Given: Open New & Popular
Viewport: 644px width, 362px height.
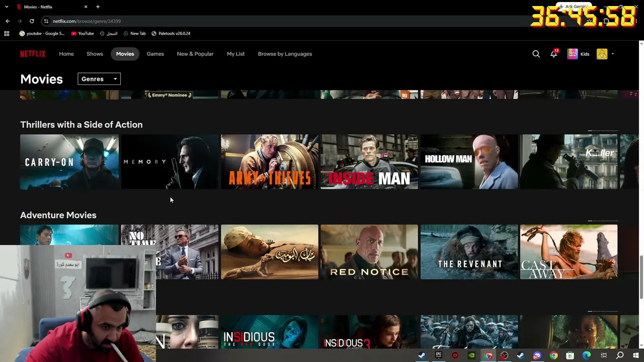Looking at the screenshot, I should [x=195, y=54].
